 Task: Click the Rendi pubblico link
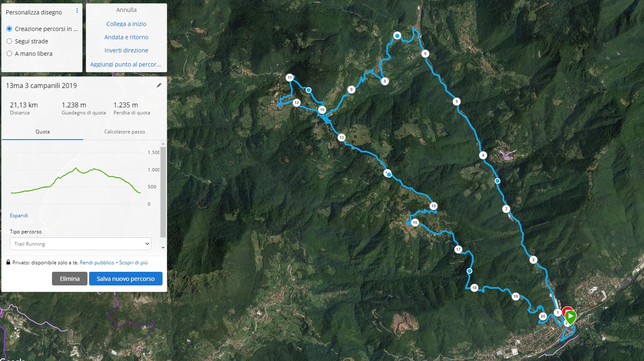tap(97, 263)
